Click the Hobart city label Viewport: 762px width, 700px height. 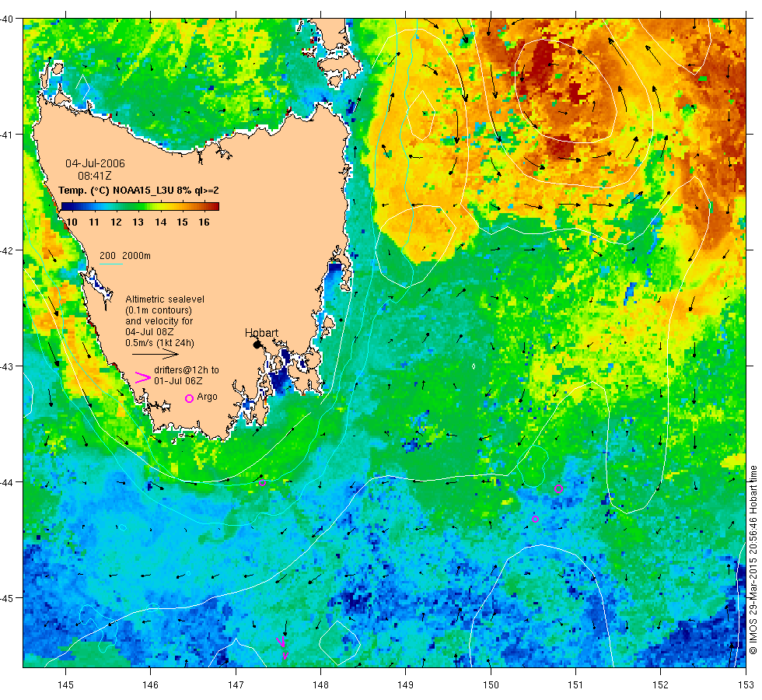(261, 333)
